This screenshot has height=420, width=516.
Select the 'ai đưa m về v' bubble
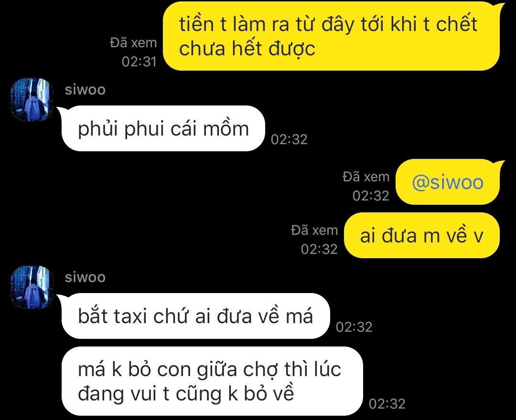tap(422, 235)
